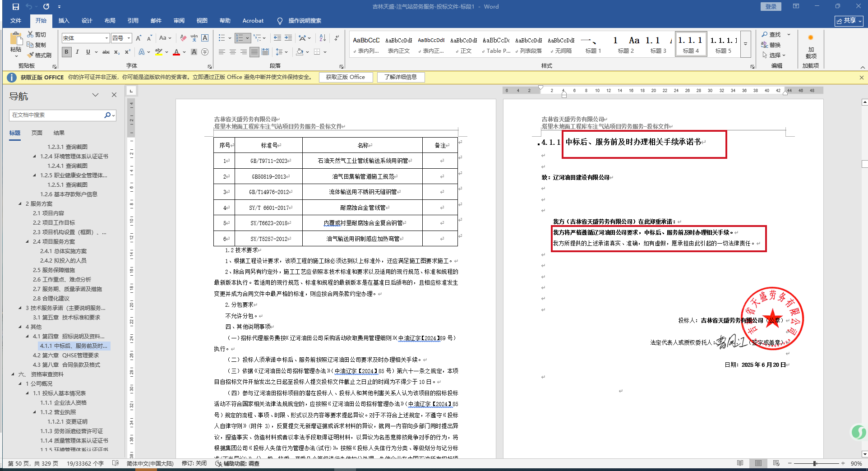The image size is (868, 471).
Task: Expand the Styles gallery more button
Action: coord(746,44)
